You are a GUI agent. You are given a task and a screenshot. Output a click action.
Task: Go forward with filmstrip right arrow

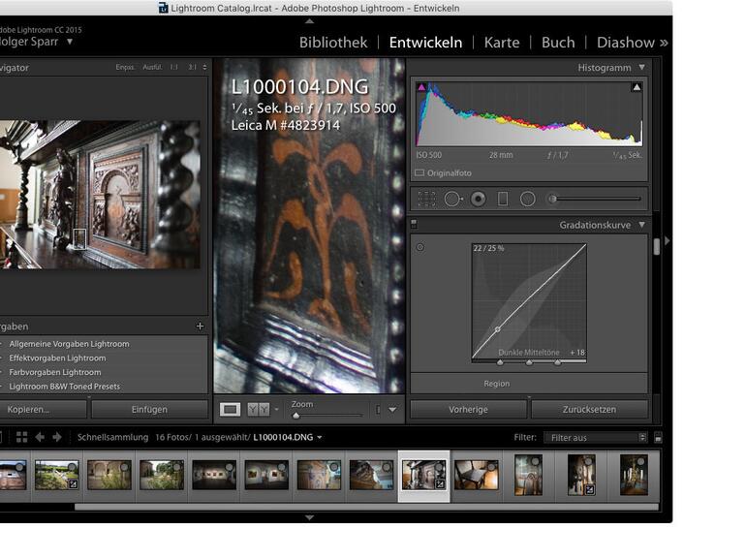pos(57,437)
